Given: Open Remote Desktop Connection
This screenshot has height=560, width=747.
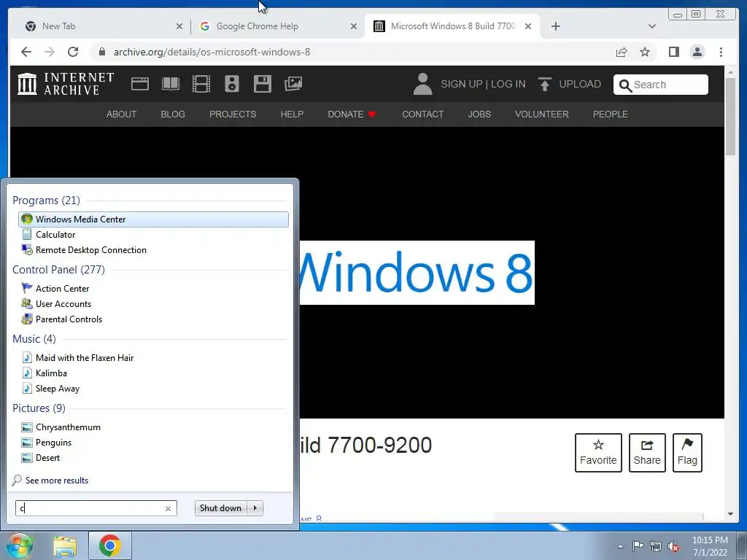Looking at the screenshot, I should coord(153,250).
